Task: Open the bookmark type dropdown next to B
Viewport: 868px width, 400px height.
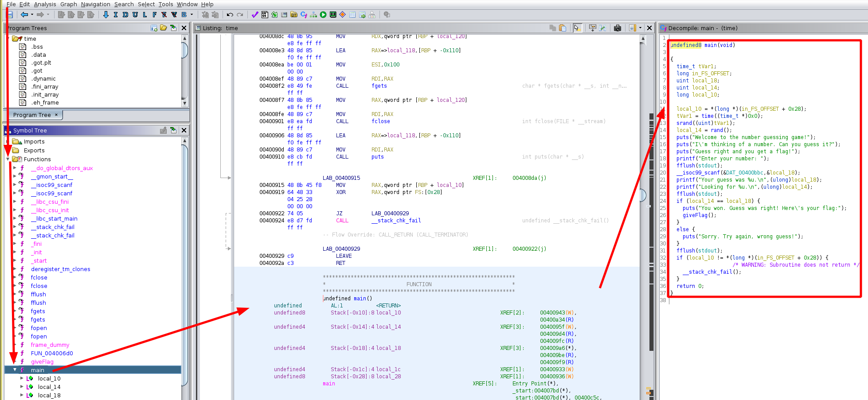Action: tap(192, 15)
